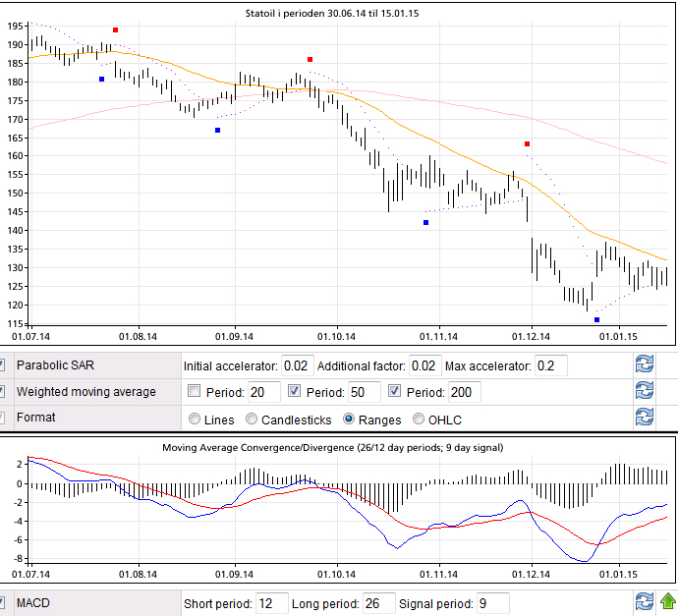Click refresh icon for Weighted moving average
This screenshot has height=616, width=678.
click(x=644, y=391)
